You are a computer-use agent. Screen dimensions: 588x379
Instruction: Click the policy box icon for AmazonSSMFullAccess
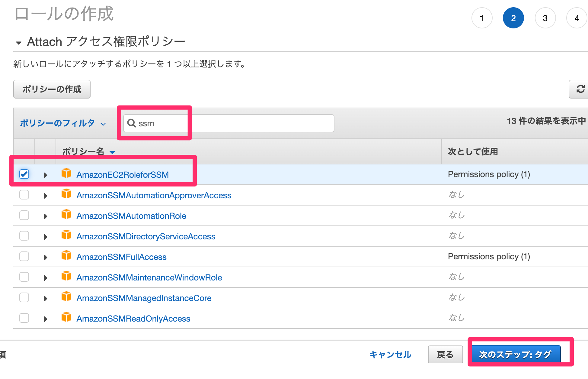click(66, 256)
